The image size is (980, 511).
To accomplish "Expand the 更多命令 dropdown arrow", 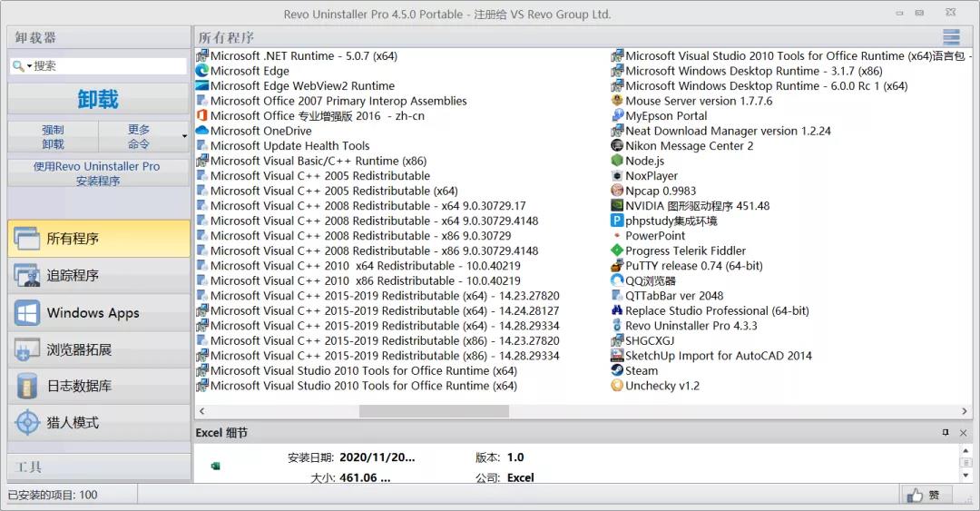I will point(184,136).
